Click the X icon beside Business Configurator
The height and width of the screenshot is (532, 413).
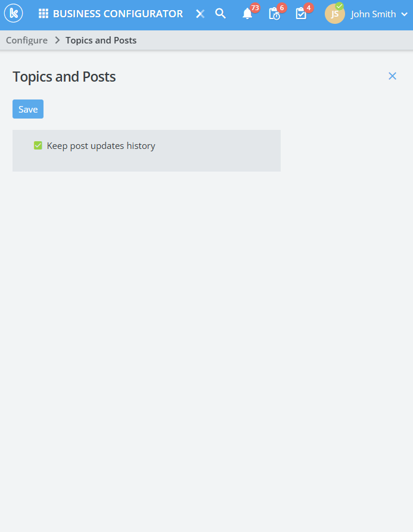[200, 14]
